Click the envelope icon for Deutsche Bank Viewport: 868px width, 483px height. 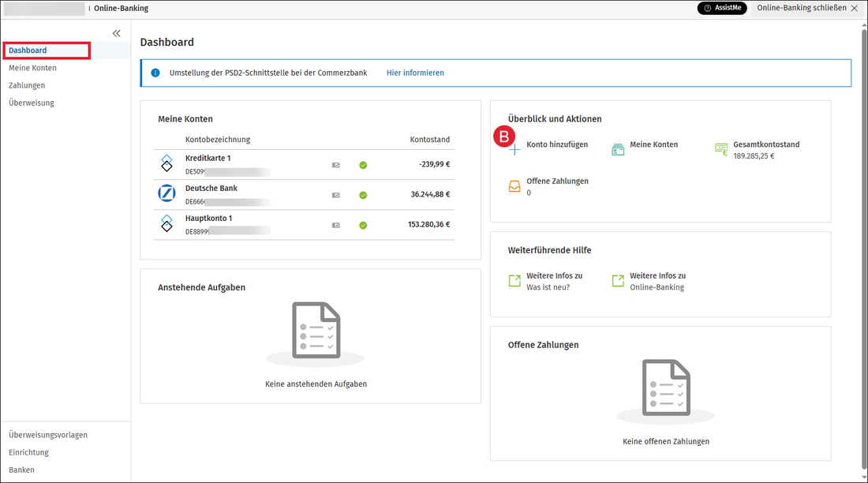point(336,195)
